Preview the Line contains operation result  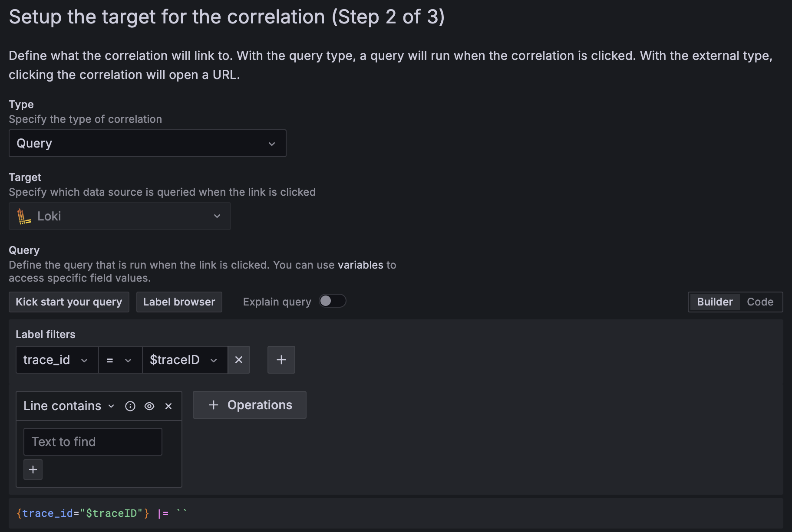pyautogui.click(x=149, y=406)
